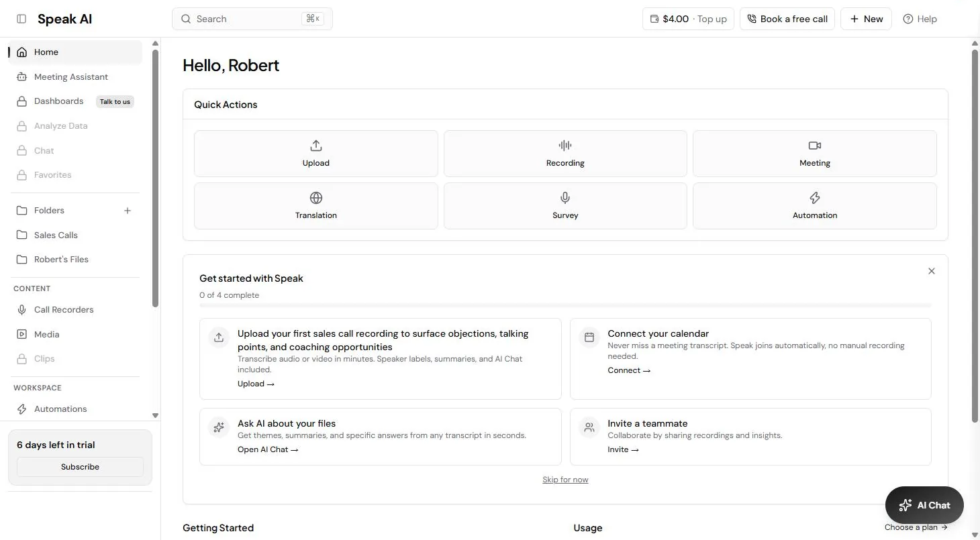Click the Folders folder icon
The image size is (980, 540).
click(x=22, y=211)
